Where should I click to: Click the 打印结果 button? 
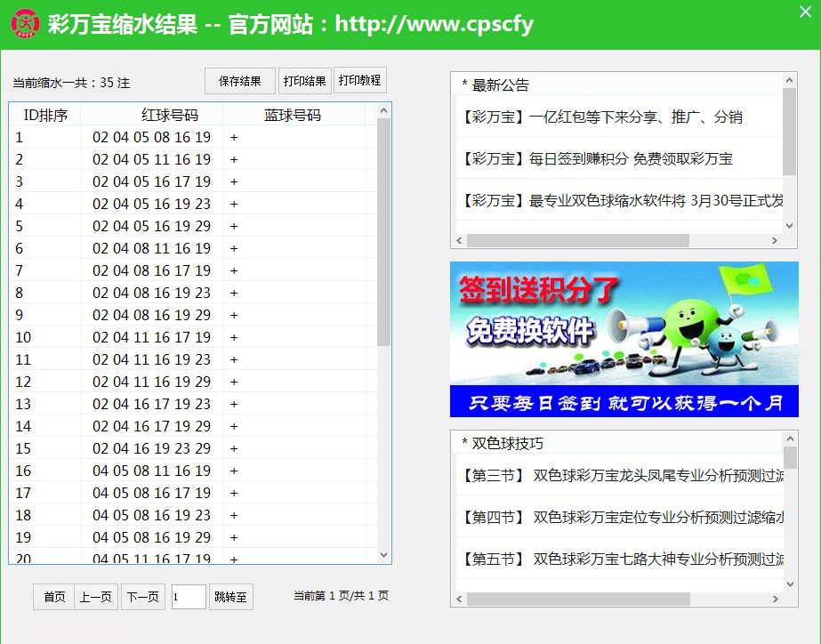coord(304,80)
